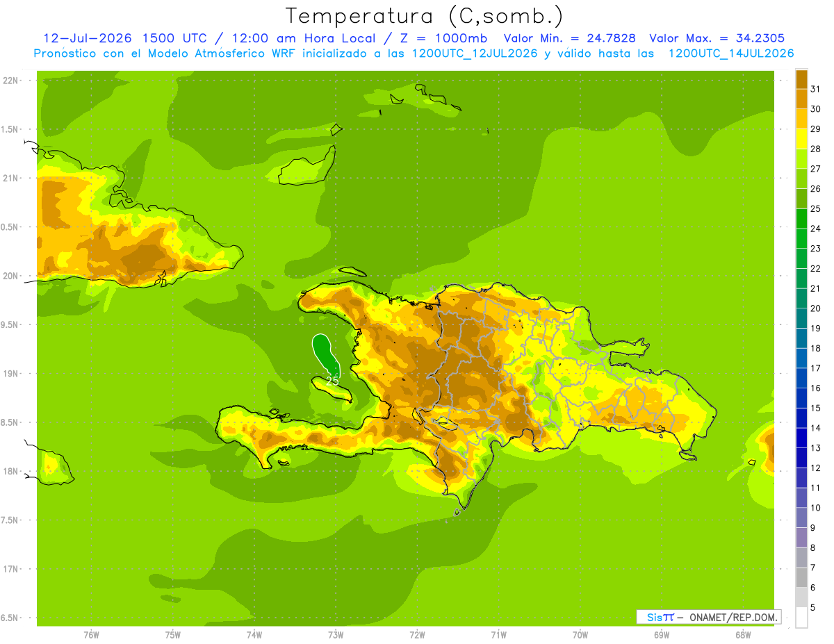
Task: Pick the gray swatch between 6 and 7
Action: [801, 578]
